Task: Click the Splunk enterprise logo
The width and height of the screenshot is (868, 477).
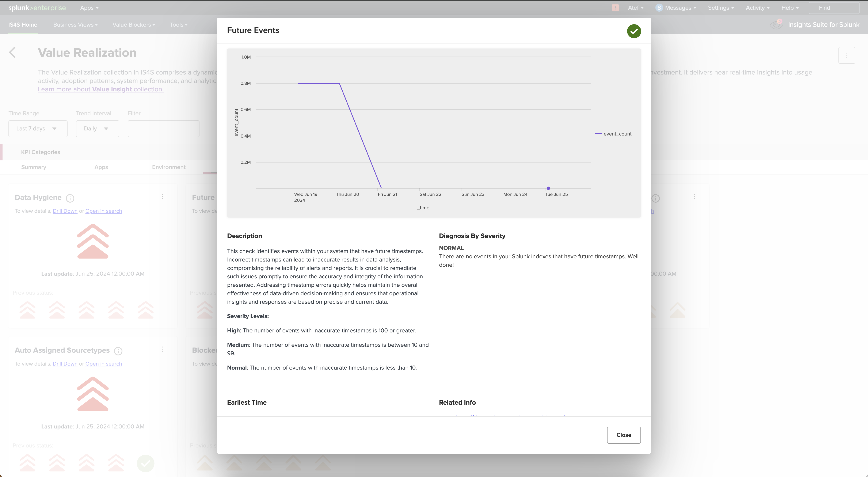Action: click(37, 8)
